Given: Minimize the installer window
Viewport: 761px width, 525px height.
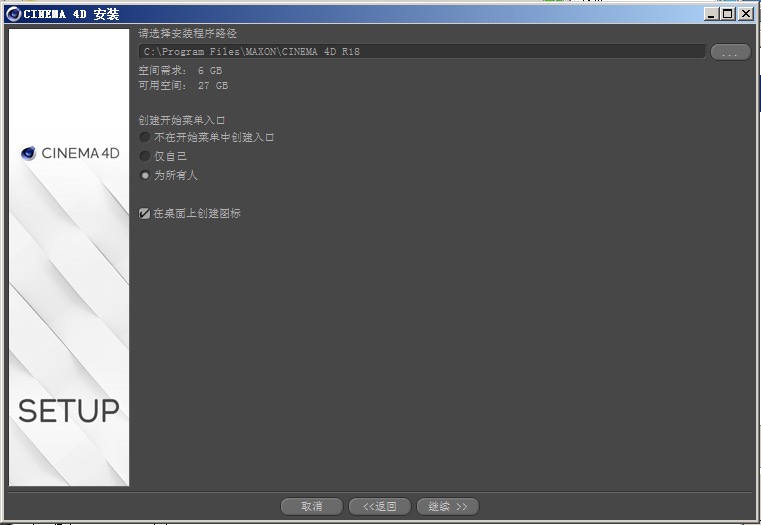Looking at the screenshot, I should point(711,14).
